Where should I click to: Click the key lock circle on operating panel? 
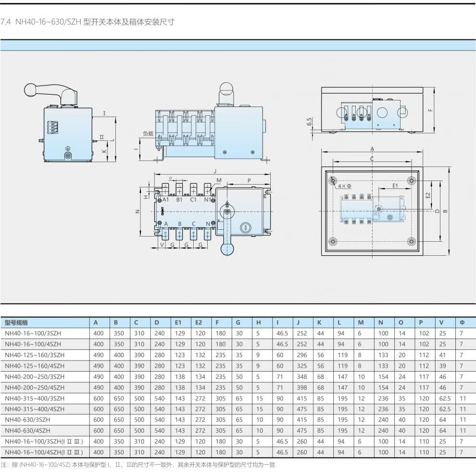coord(246,226)
